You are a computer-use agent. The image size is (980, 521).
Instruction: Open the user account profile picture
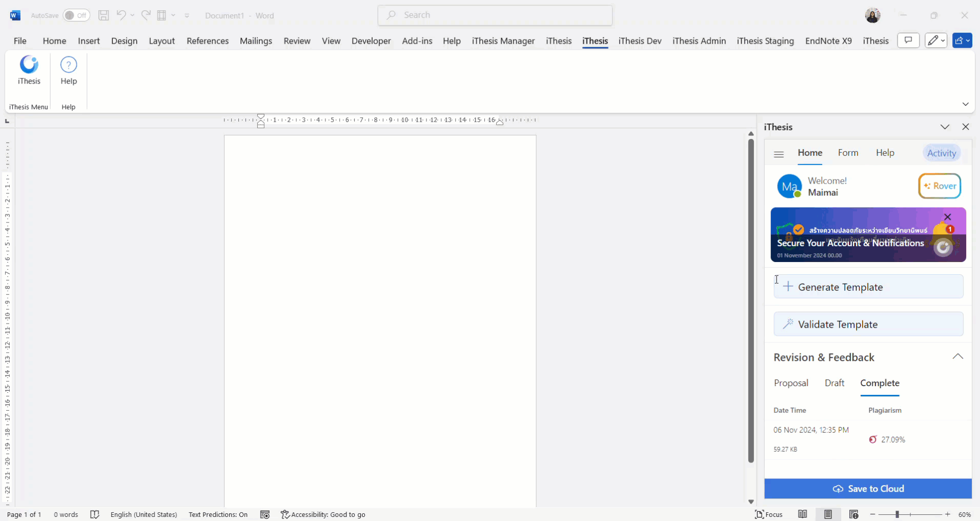(x=873, y=15)
